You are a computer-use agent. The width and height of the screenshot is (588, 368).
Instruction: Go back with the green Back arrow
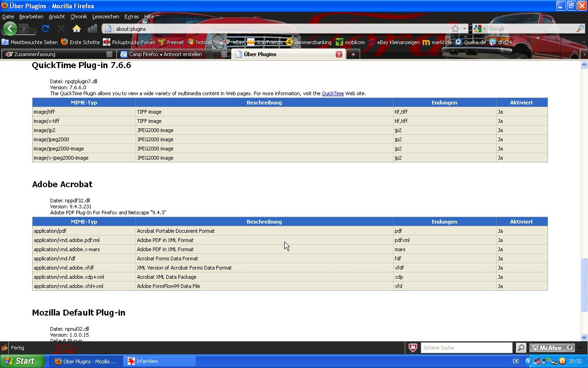click(x=10, y=29)
